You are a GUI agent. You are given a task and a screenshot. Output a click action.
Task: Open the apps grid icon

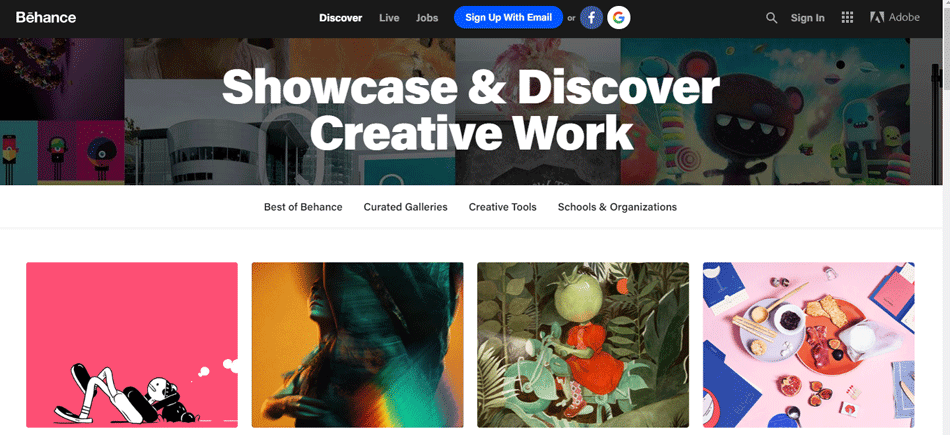click(847, 18)
